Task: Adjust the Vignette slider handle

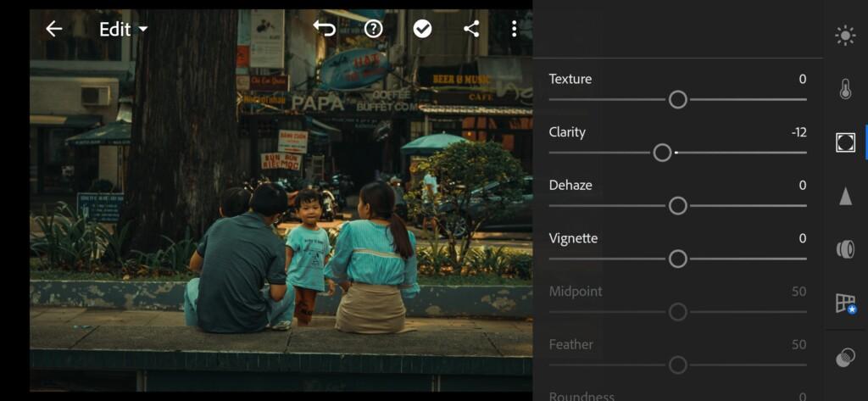Action: (677, 259)
